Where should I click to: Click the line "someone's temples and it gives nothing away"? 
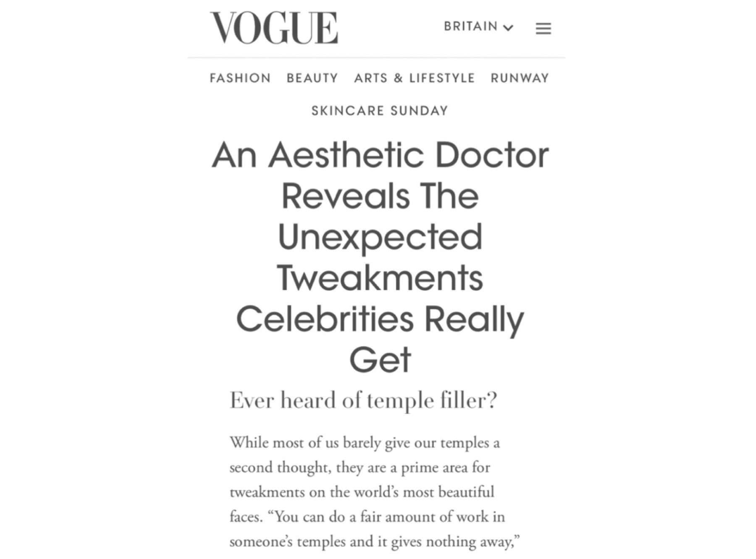pyautogui.click(x=375, y=541)
